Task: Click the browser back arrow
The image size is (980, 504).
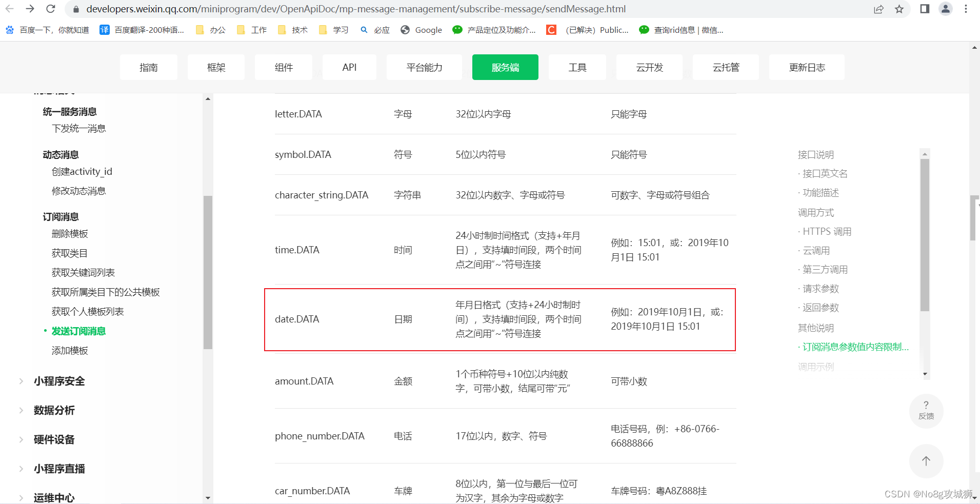Action: click(9, 9)
